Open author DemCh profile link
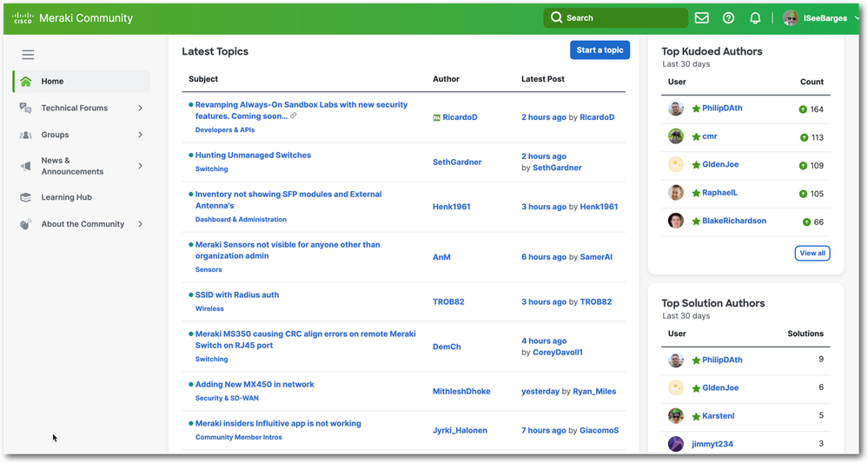 tap(447, 347)
